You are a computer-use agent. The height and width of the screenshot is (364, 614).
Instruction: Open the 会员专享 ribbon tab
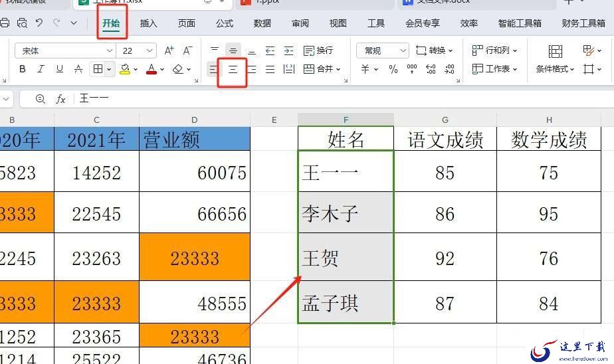coord(423,23)
